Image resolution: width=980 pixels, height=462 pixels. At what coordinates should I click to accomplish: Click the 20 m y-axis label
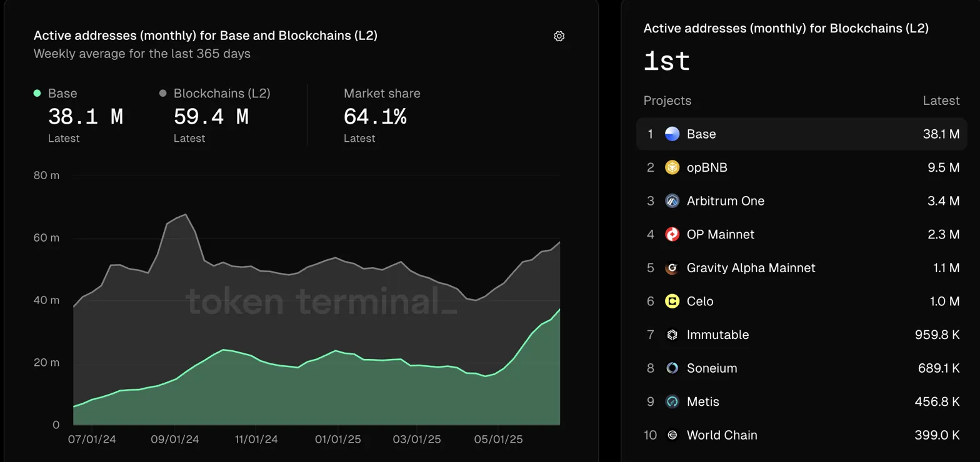47,363
